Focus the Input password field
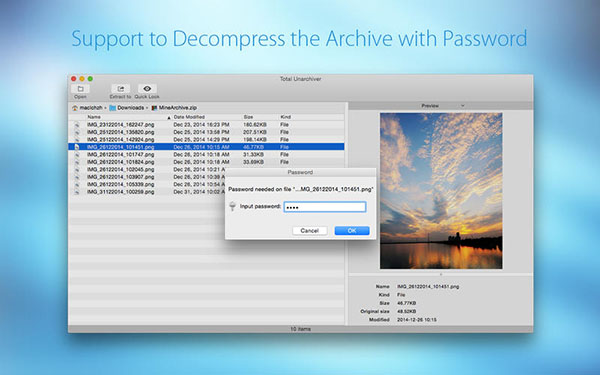The image size is (600, 375). pos(325,207)
